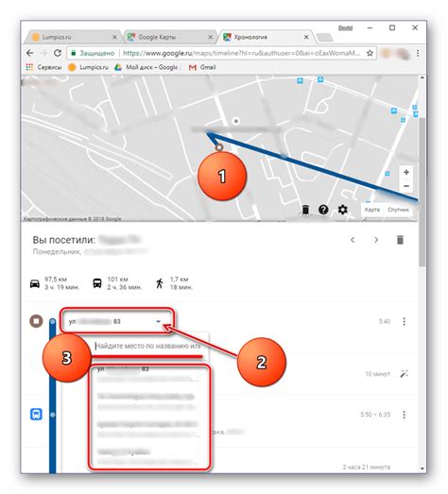Click the location point marker on the map
Image resolution: width=448 pixels, height=494 pixels.
point(236,121)
